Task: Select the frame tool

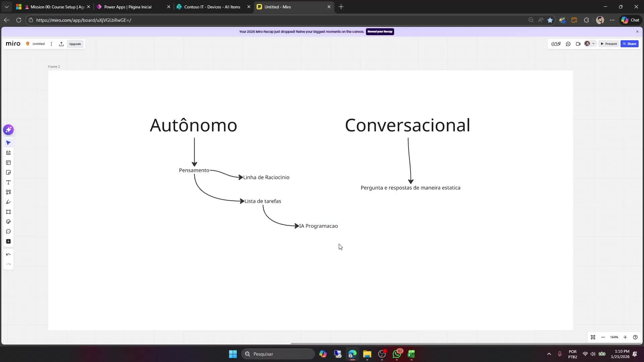Action: click(8, 212)
